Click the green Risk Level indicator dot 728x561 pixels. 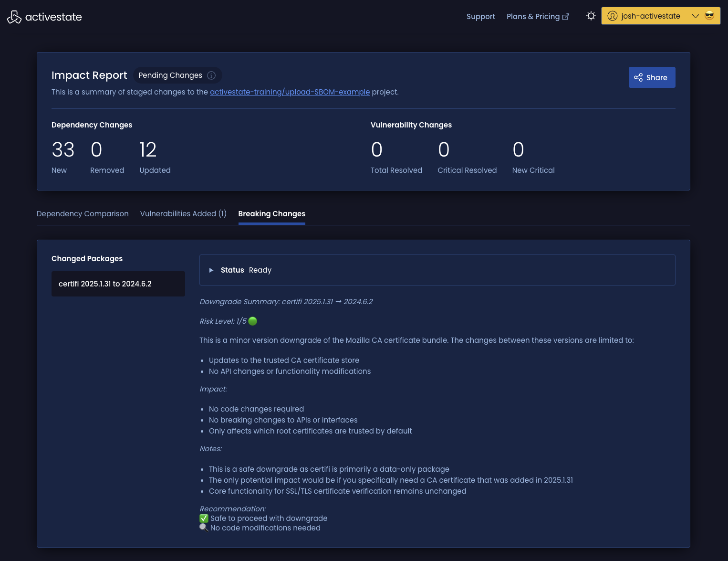click(x=253, y=321)
